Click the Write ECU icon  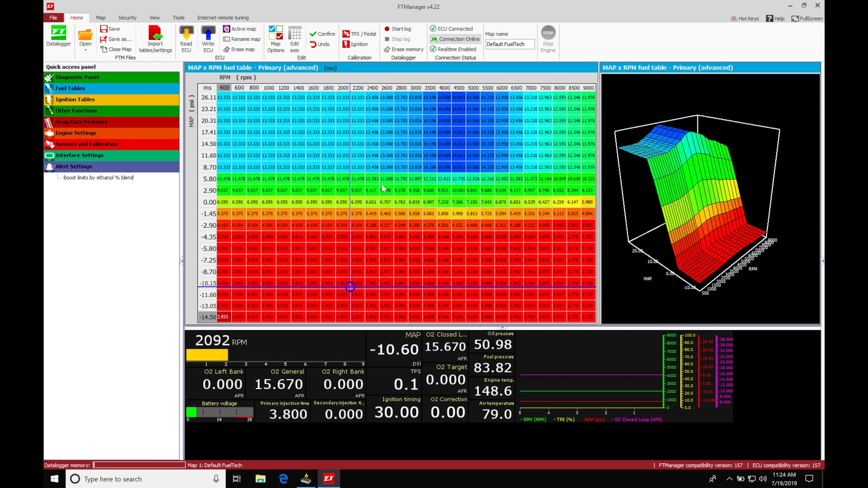(x=208, y=36)
